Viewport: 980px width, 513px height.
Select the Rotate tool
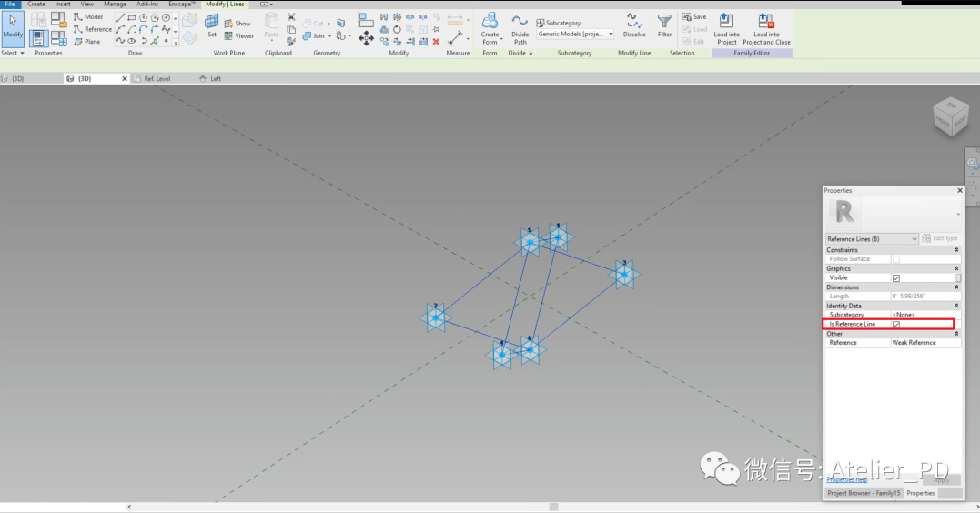(397, 29)
